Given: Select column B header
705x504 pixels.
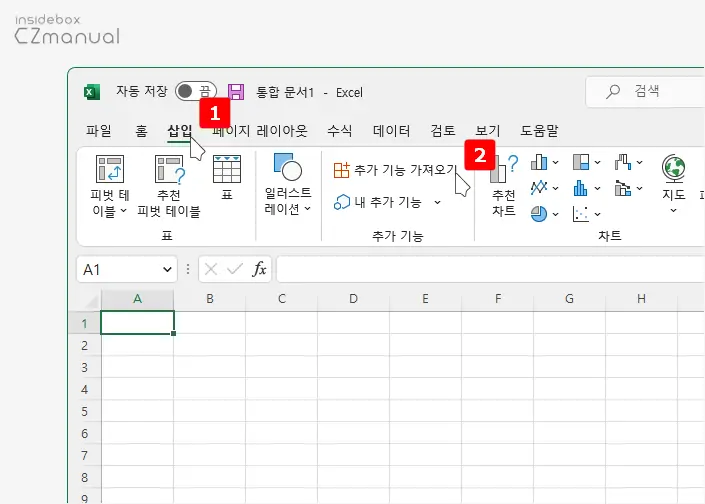Looking at the screenshot, I should click(x=210, y=299).
